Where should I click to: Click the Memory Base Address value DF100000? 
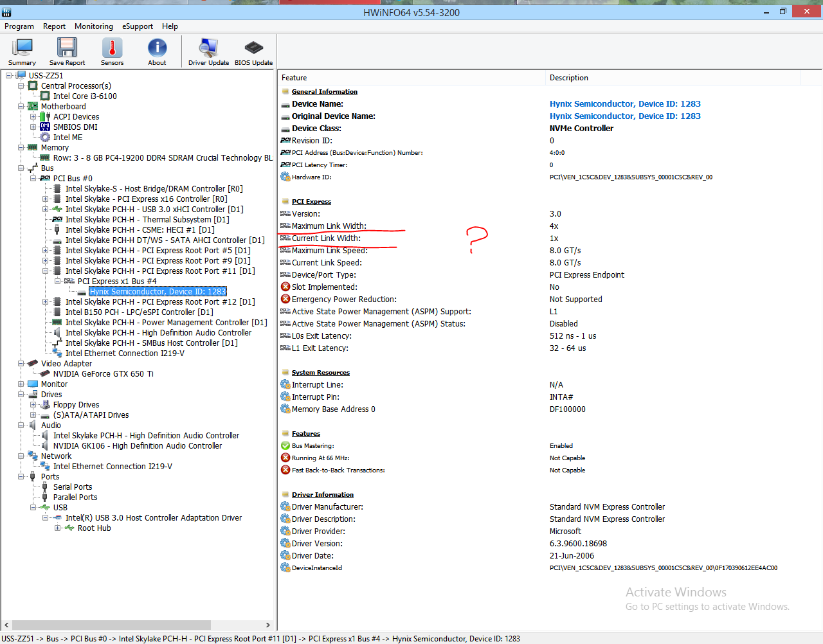(x=568, y=409)
